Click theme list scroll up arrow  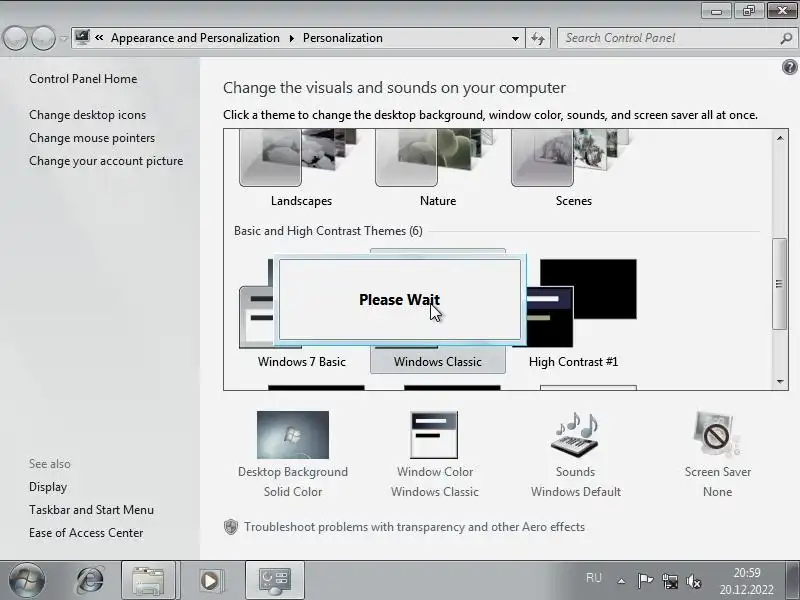780,138
